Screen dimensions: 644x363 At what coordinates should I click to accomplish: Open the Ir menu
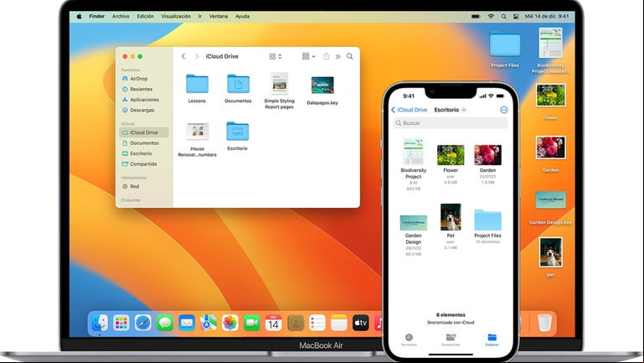(200, 17)
